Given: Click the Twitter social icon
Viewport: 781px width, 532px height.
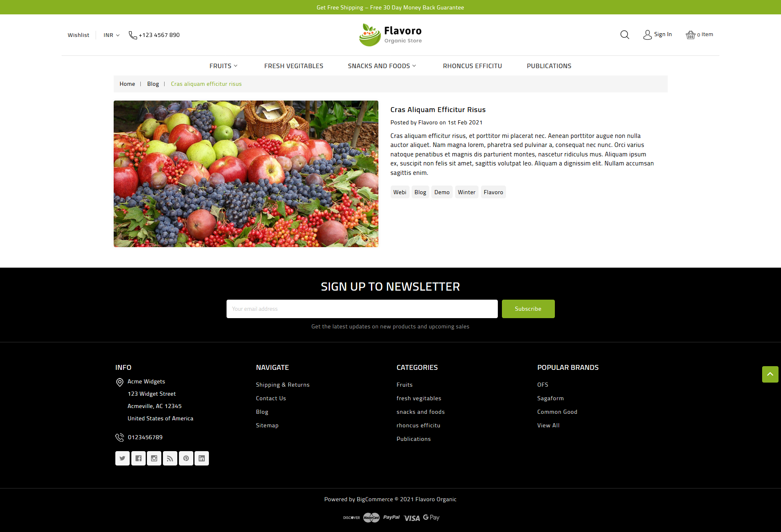Looking at the screenshot, I should pyautogui.click(x=122, y=458).
